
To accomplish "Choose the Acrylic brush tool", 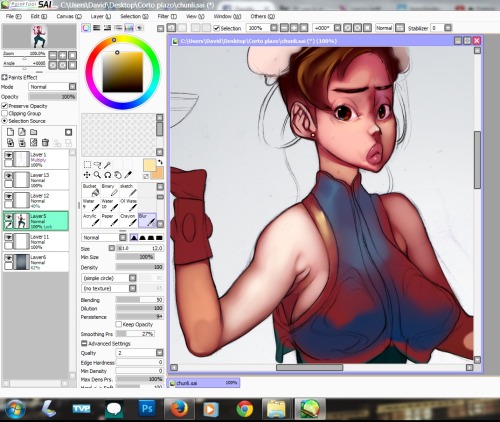I will click(x=91, y=220).
